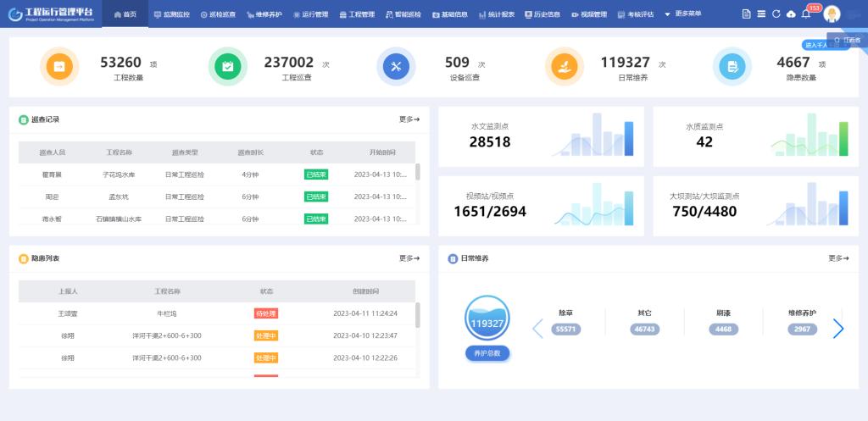Click the cloud download icon
The image size is (868, 421).
coord(791,14)
